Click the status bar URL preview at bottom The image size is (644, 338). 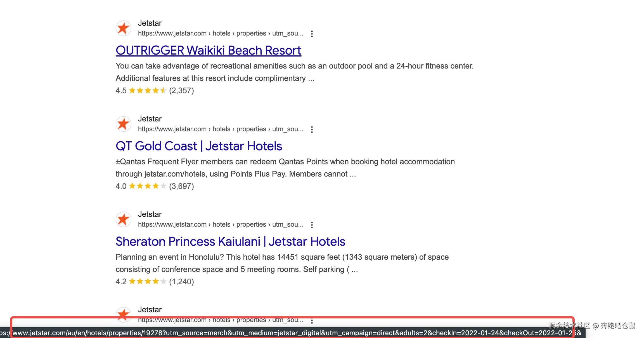point(291,333)
